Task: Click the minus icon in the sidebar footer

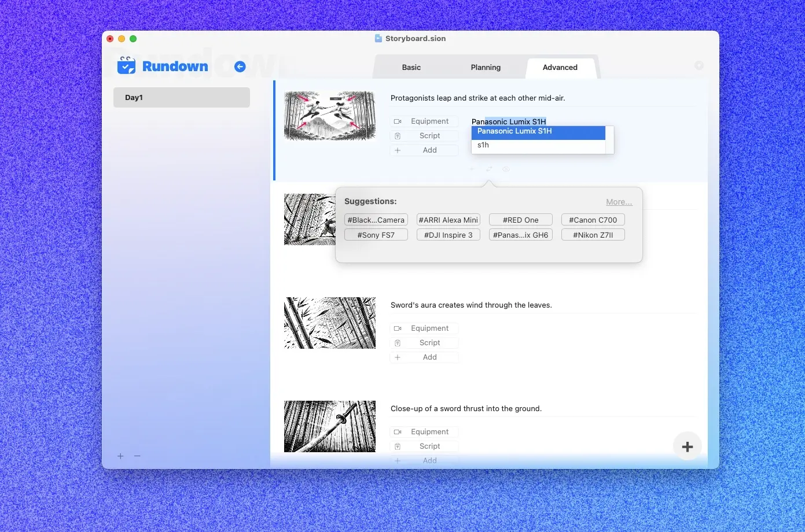Action: [137, 456]
